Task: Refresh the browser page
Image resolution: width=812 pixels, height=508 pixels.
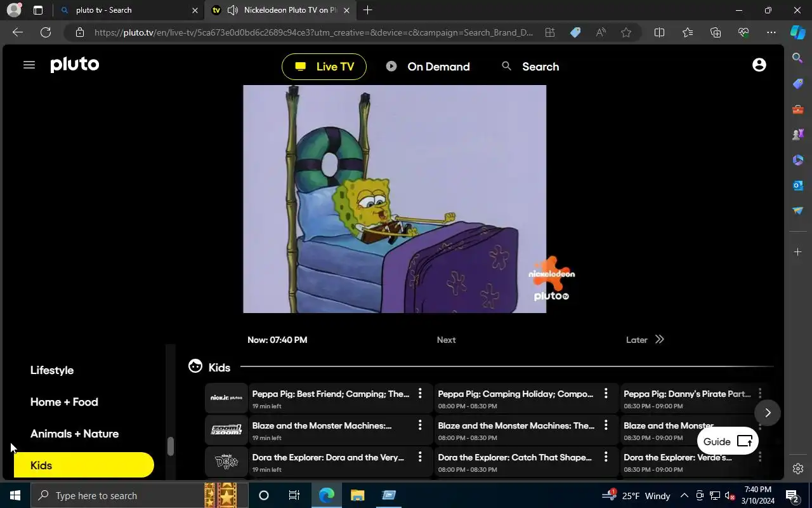Action: 46,32
